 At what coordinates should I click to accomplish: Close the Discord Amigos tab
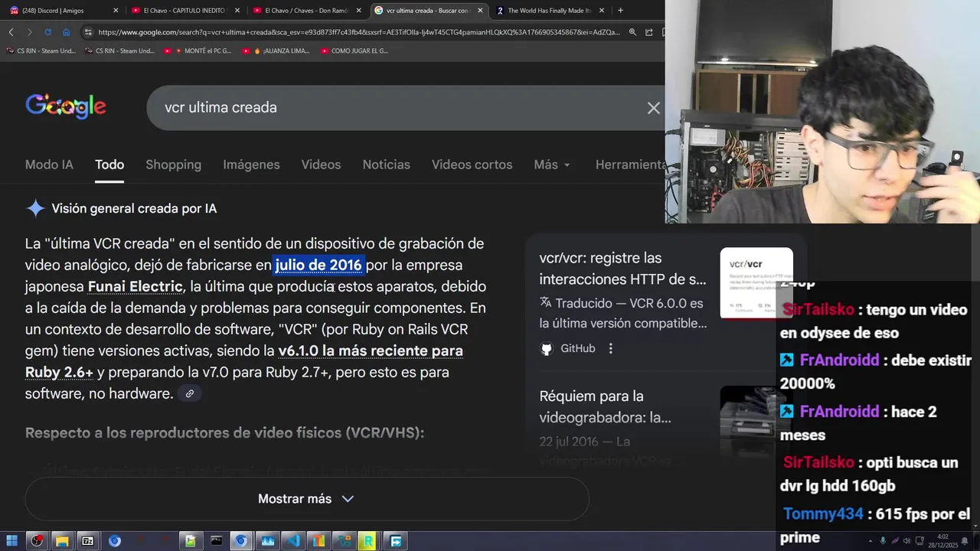[116, 11]
